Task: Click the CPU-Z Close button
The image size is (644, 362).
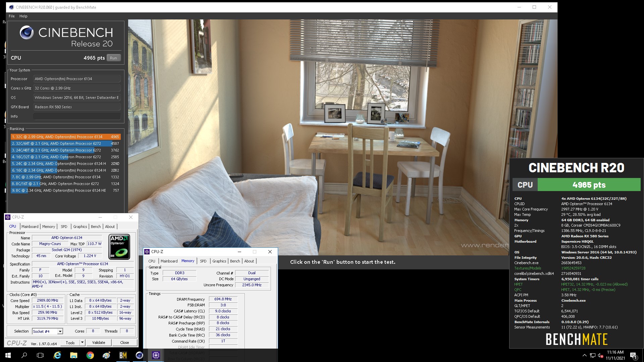Action: point(124,343)
